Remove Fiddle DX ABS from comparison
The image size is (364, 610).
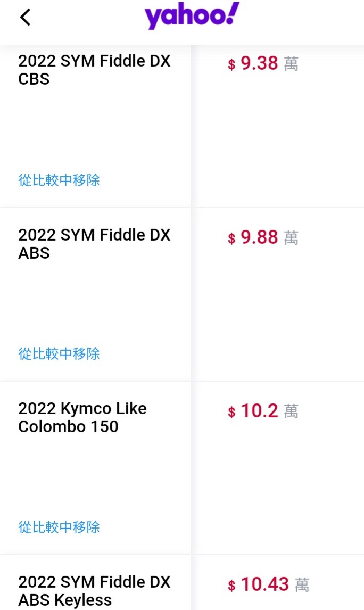tap(59, 353)
